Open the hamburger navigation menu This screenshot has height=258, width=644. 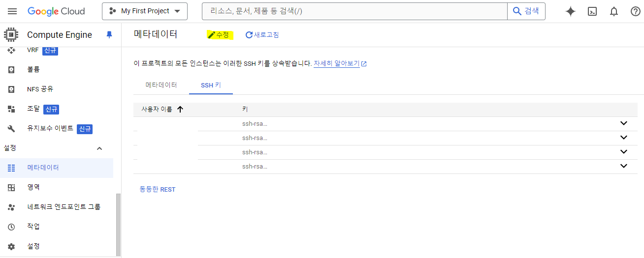[12, 11]
